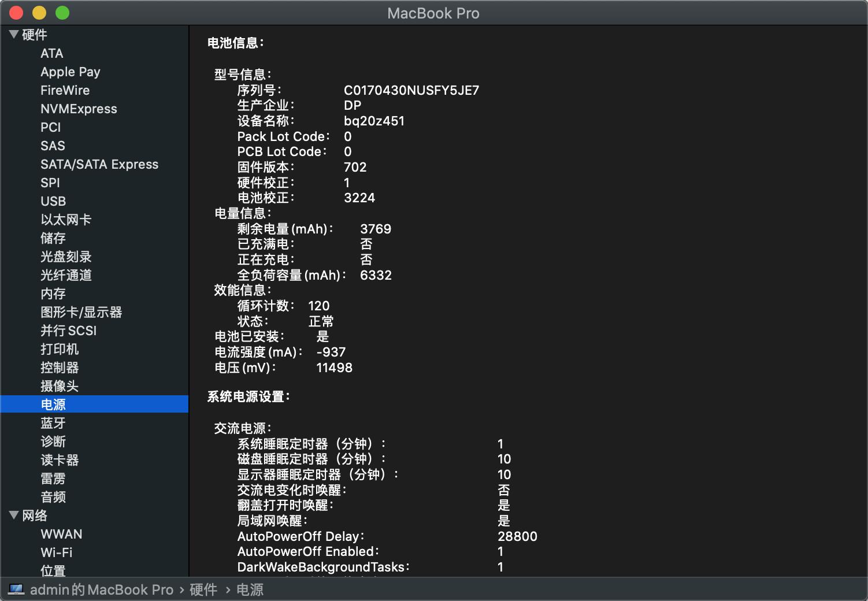868x601 pixels.
Task: Click 硬件 in the bottom path bar
Action: [x=203, y=589]
